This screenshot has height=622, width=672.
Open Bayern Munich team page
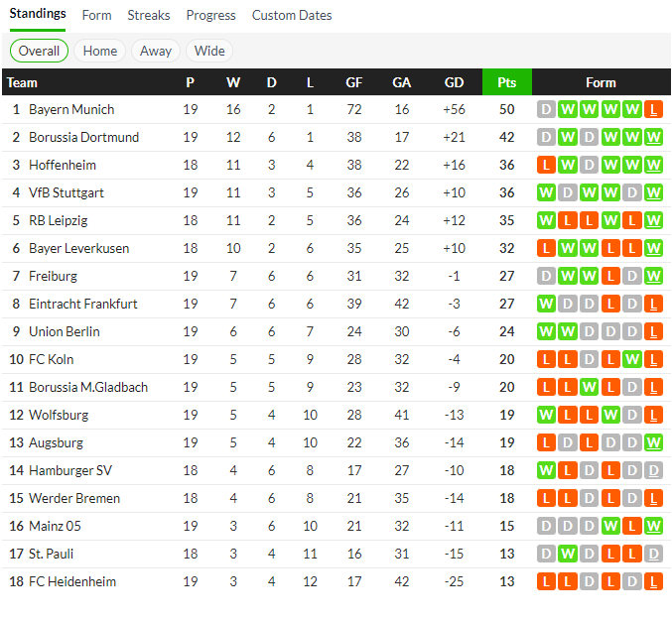[x=71, y=109]
